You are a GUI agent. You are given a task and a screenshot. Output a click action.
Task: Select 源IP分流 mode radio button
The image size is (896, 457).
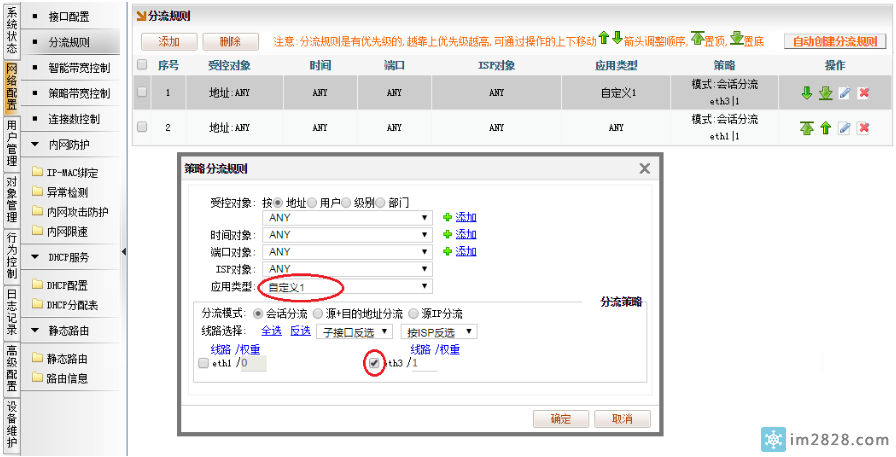[x=413, y=313]
